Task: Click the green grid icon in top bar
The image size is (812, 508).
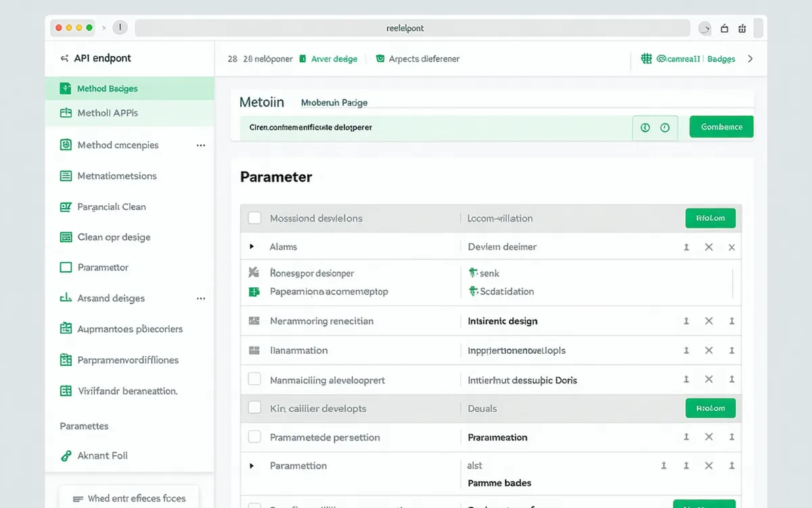Action: click(x=646, y=59)
